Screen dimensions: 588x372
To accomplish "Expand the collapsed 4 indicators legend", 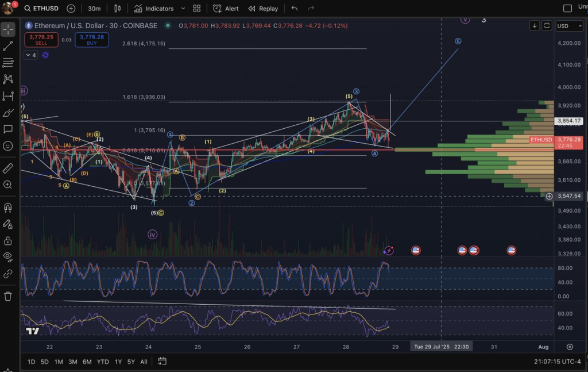I will (x=30, y=55).
